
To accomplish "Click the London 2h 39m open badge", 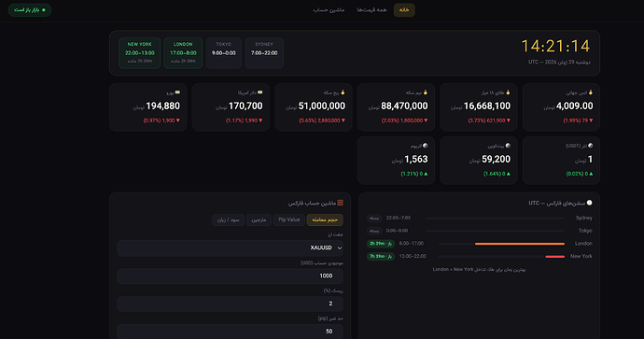I will pos(381,244).
